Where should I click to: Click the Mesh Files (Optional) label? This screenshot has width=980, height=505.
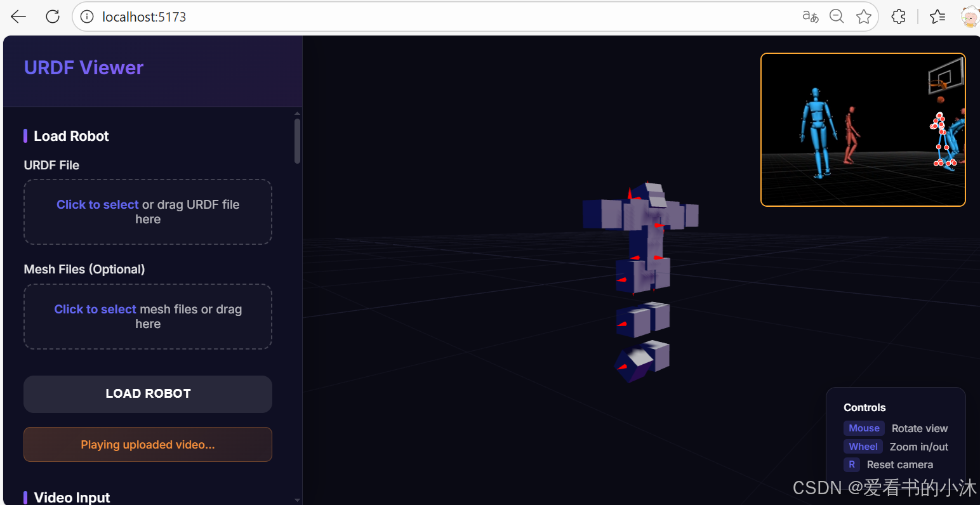pos(84,269)
